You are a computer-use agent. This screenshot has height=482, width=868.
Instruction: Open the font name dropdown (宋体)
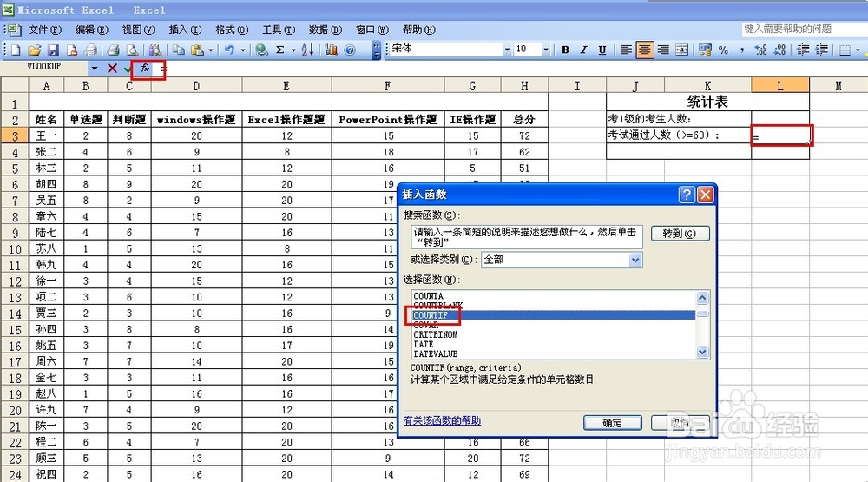[x=507, y=50]
